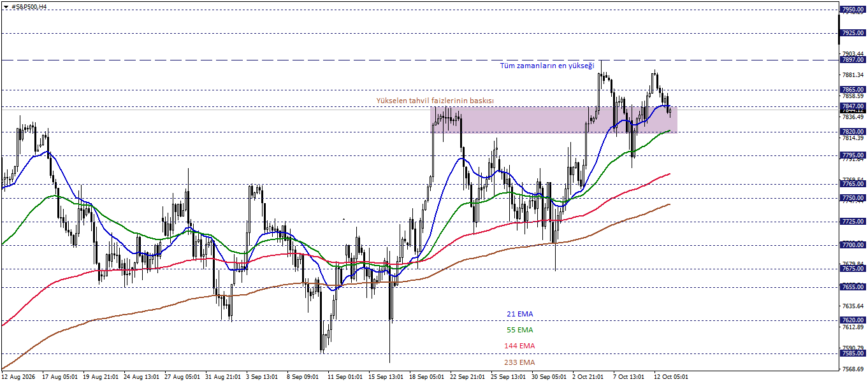Click the 18 Sep 05:01 time label

click(x=426, y=377)
